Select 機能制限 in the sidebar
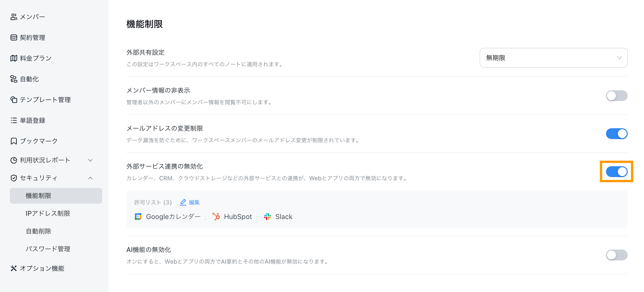This screenshot has height=292, width=644. tap(56, 196)
